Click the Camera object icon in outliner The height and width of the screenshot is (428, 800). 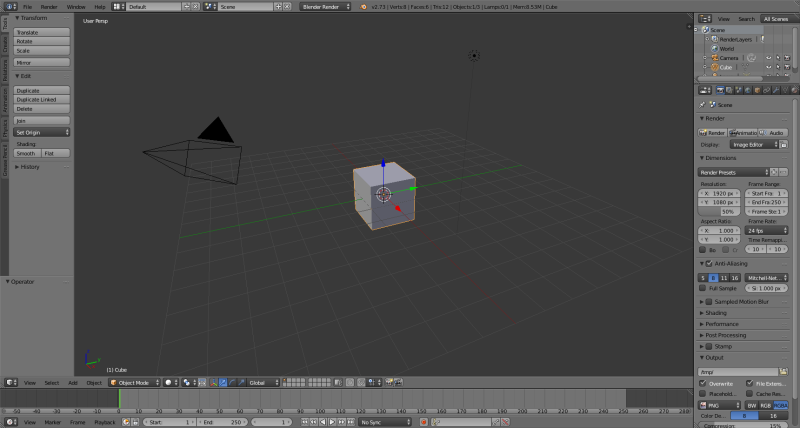click(714, 58)
